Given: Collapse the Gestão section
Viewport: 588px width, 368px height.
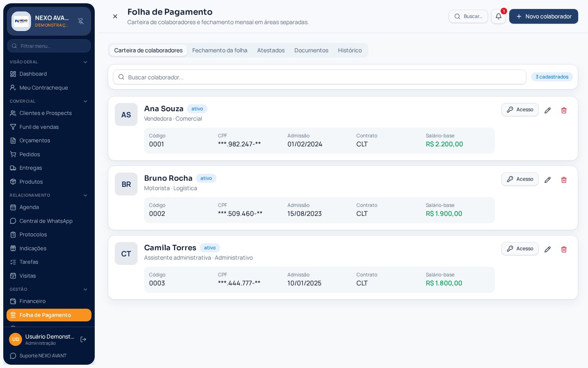Looking at the screenshot, I should coord(49,289).
